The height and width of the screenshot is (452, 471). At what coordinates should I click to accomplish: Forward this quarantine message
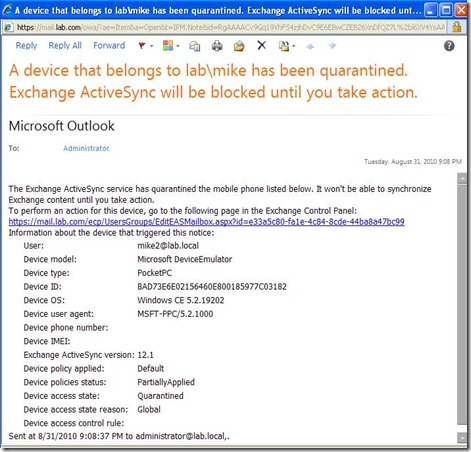coord(109,46)
